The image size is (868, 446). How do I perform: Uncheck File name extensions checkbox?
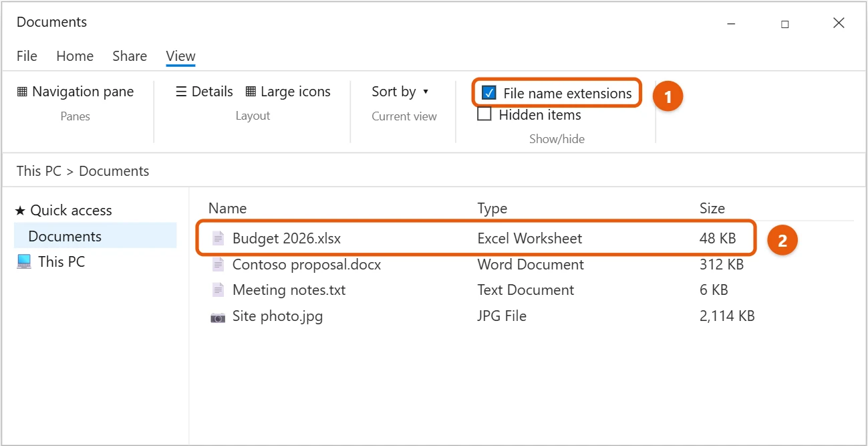[x=489, y=93]
